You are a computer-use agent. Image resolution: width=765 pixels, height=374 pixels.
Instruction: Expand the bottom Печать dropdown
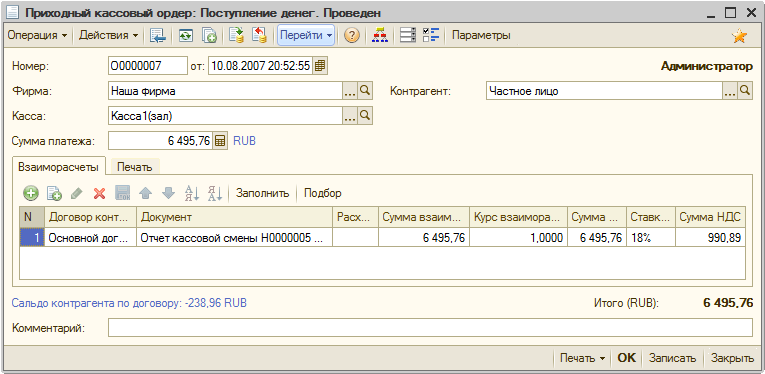(x=583, y=358)
